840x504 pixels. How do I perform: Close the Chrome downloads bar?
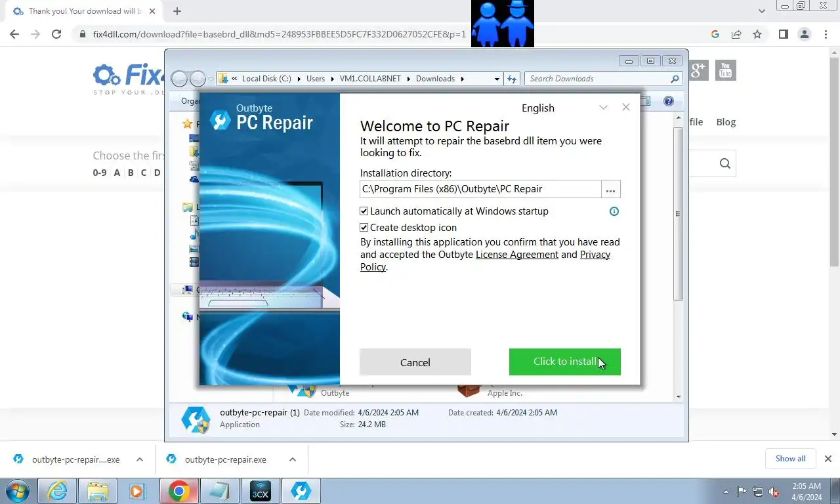pos(828,459)
